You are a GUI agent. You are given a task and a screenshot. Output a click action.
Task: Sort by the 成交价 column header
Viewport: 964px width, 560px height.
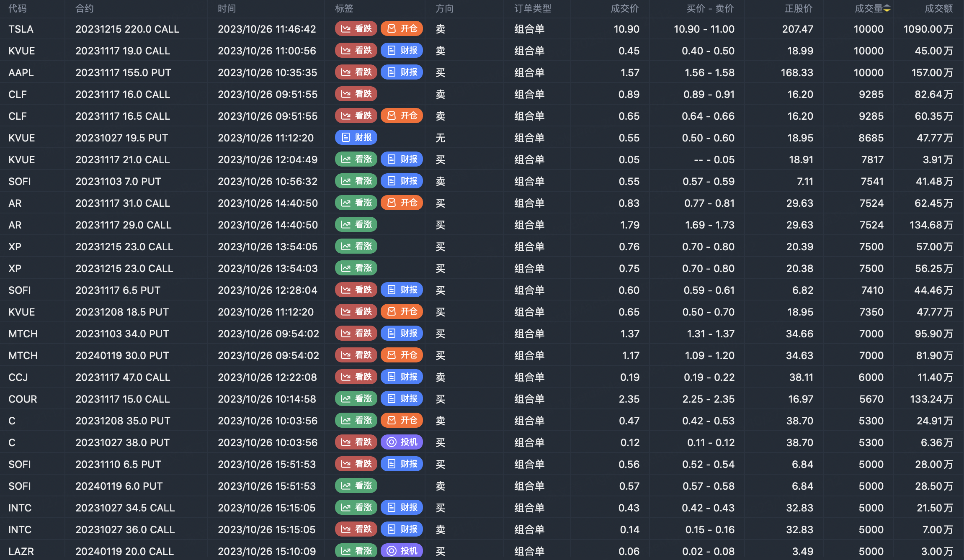pyautogui.click(x=624, y=9)
